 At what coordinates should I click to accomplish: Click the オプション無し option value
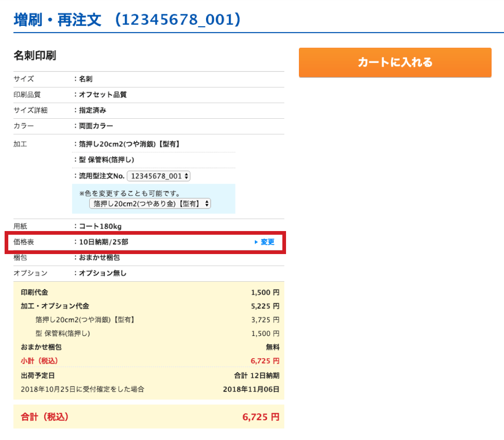[x=103, y=273]
